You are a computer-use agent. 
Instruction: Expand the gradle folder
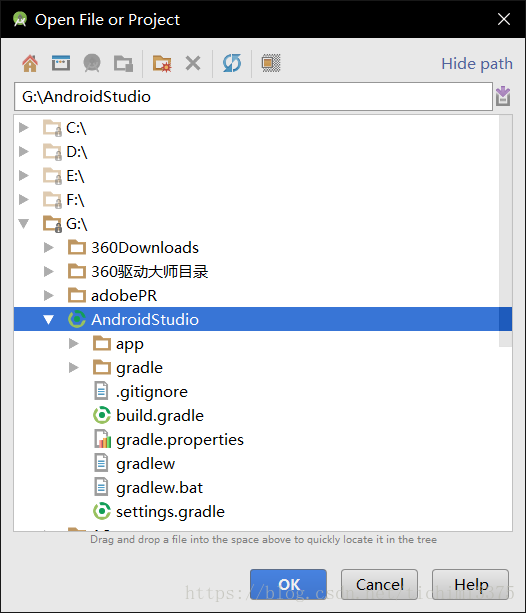[x=74, y=367]
